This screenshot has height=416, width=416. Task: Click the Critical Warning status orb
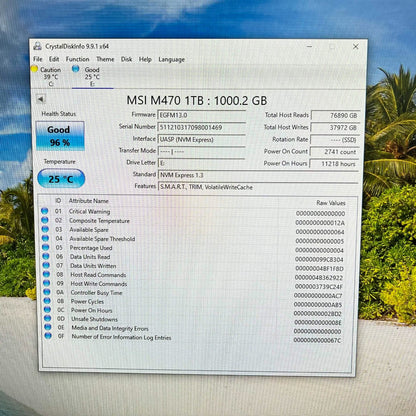tap(45, 211)
